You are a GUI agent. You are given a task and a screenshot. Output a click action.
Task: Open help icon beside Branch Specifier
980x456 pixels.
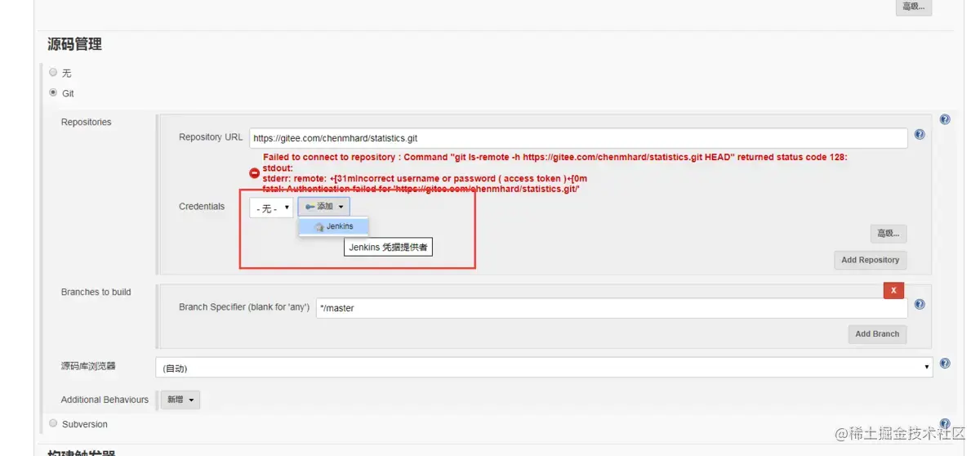pos(920,304)
